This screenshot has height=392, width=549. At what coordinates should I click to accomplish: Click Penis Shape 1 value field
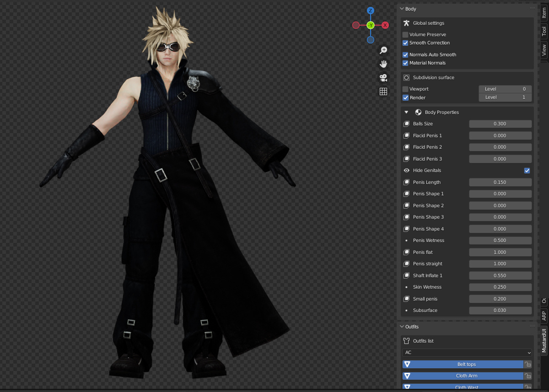pyautogui.click(x=500, y=194)
